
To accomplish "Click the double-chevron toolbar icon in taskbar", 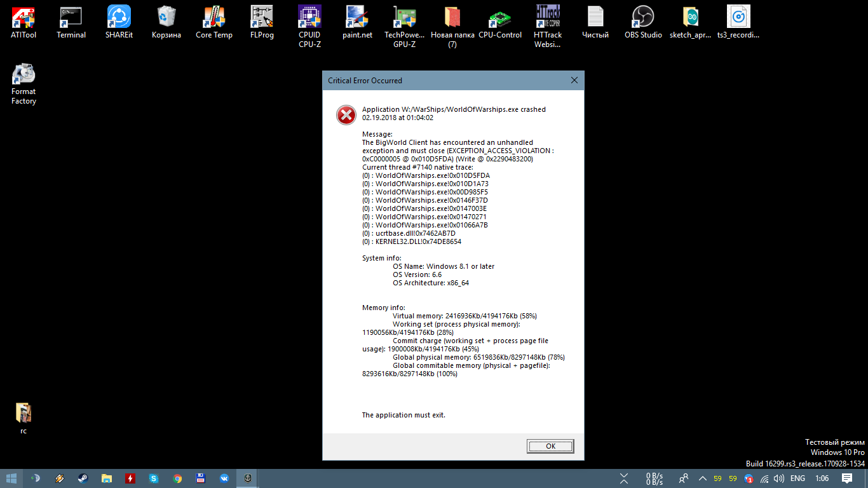I will pos(624,478).
